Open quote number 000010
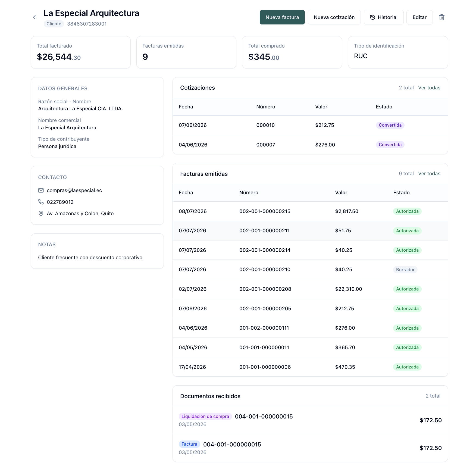Screen dimensions: 476x475 point(310,125)
